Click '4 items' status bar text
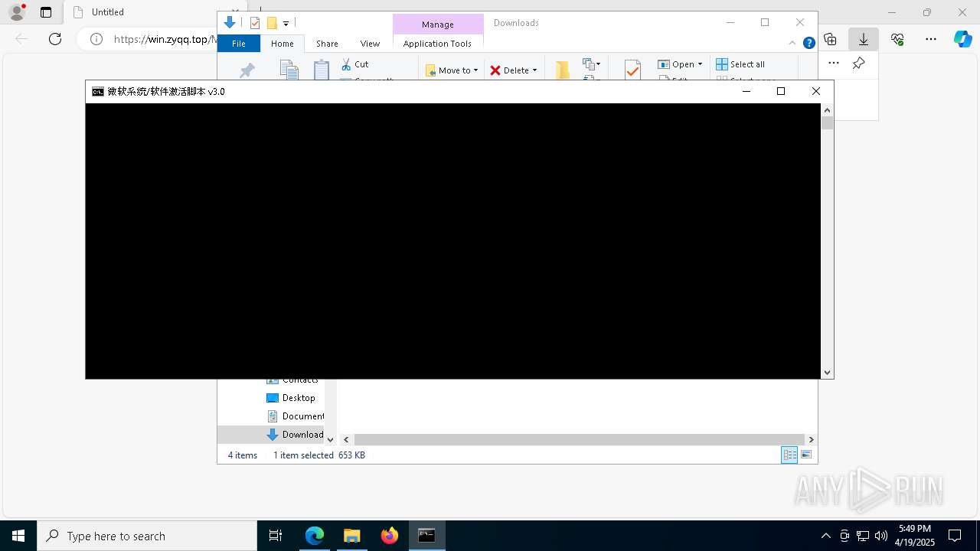 pos(243,455)
